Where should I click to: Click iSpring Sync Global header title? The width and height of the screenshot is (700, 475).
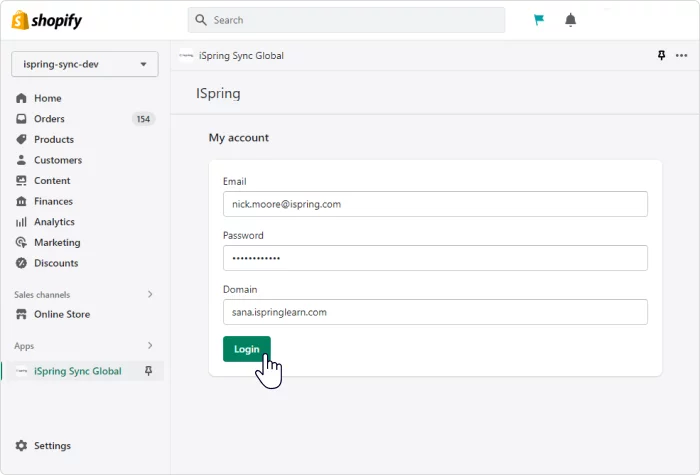point(241,55)
